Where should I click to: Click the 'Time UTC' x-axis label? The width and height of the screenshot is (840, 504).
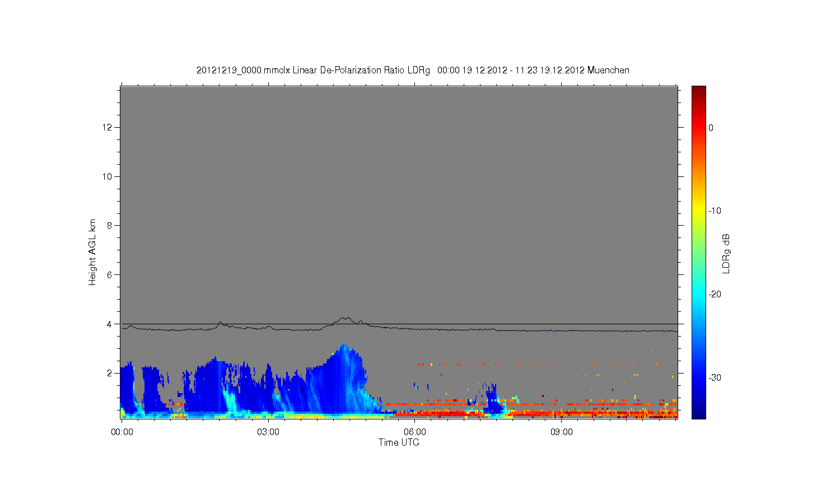(x=399, y=442)
